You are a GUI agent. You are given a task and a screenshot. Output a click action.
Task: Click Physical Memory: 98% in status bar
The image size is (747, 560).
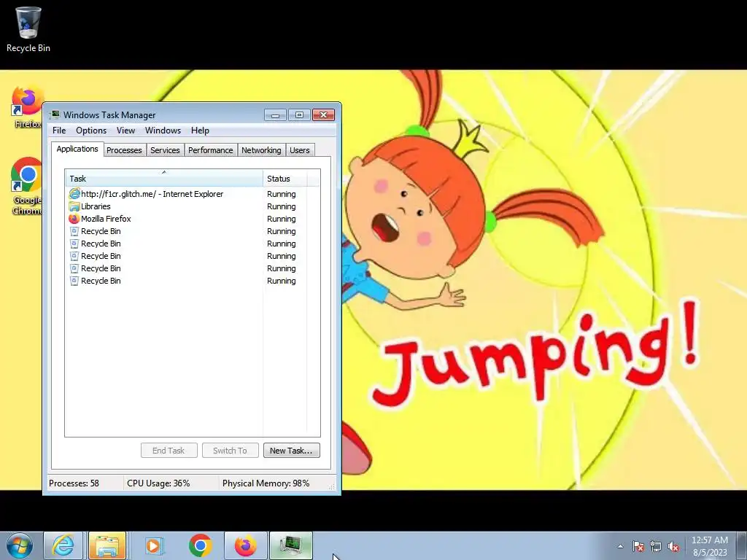[266, 483]
